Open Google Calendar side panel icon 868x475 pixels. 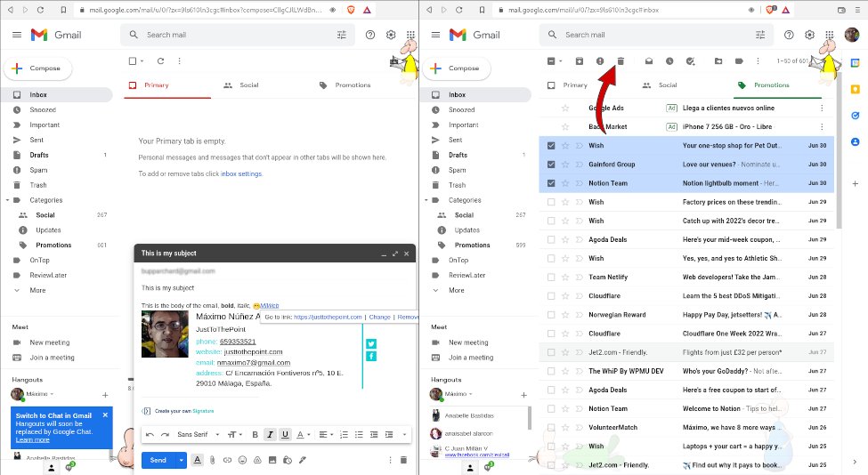tap(856, 63)
